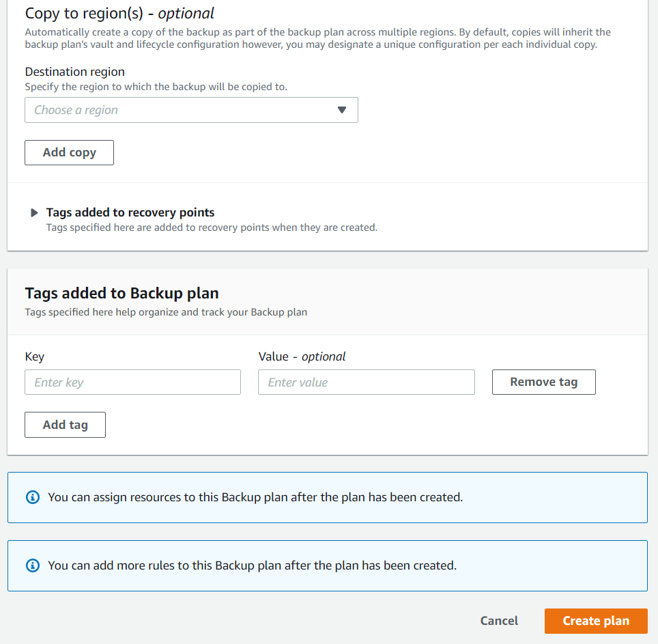This screenshot has width=658, height=644.
Task: Focus the Enter value input field
Action: (x=367, y=382)
